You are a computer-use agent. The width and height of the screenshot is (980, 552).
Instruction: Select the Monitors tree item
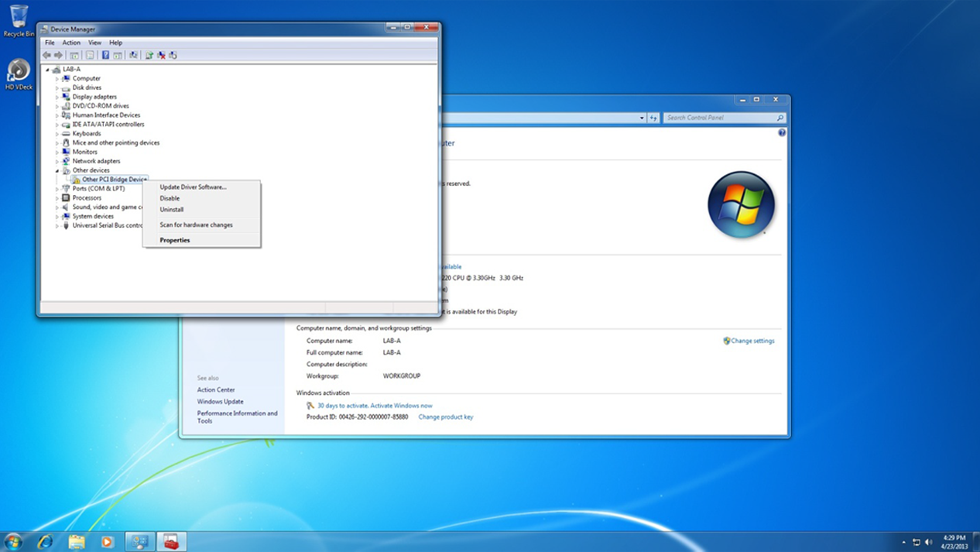[x=84, y=153]
